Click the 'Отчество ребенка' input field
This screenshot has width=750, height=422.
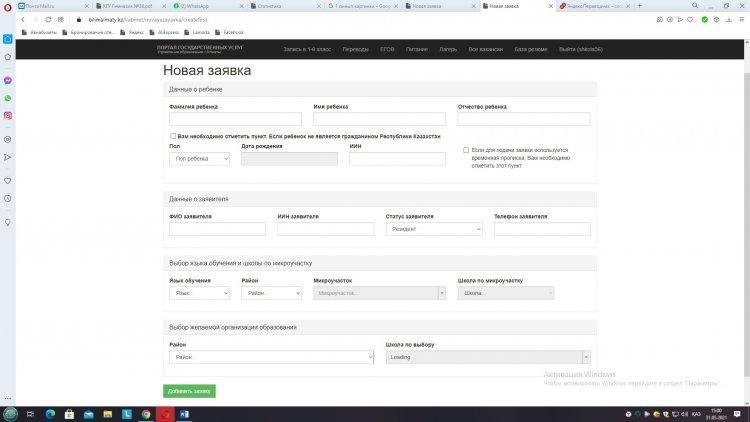pos(524,119)
